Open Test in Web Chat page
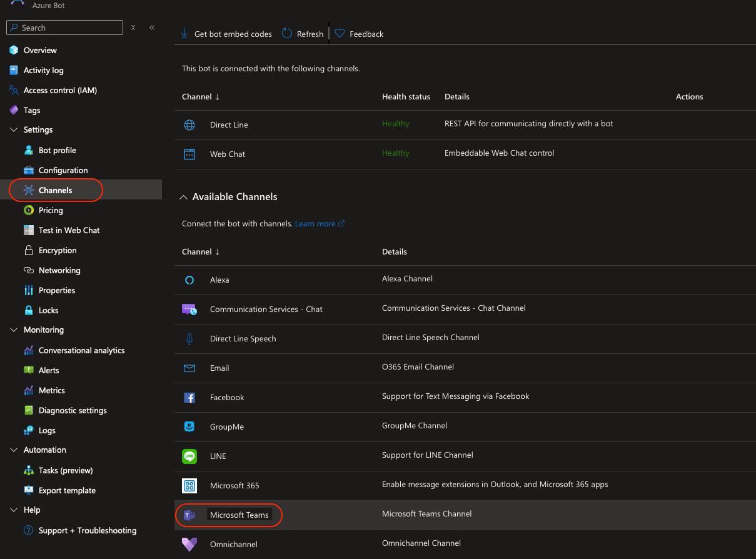This screenshot has height=559, width=756. tap(69, 230)
